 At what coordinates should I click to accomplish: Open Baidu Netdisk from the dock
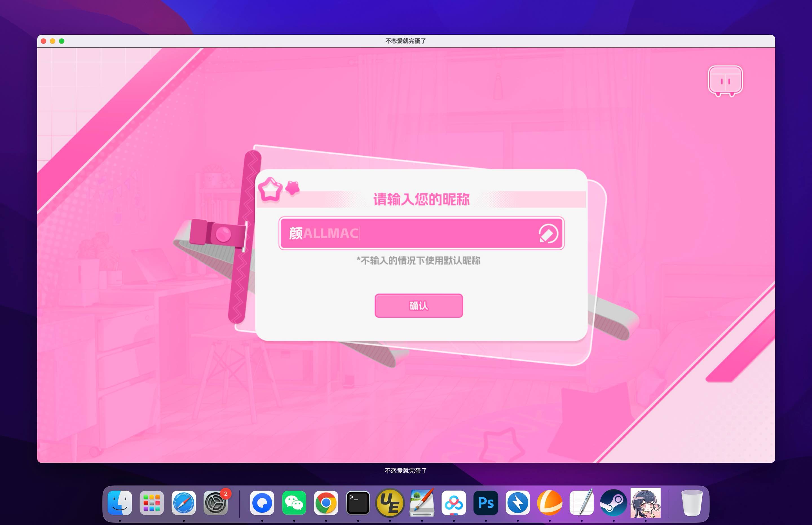coord(454,503)
